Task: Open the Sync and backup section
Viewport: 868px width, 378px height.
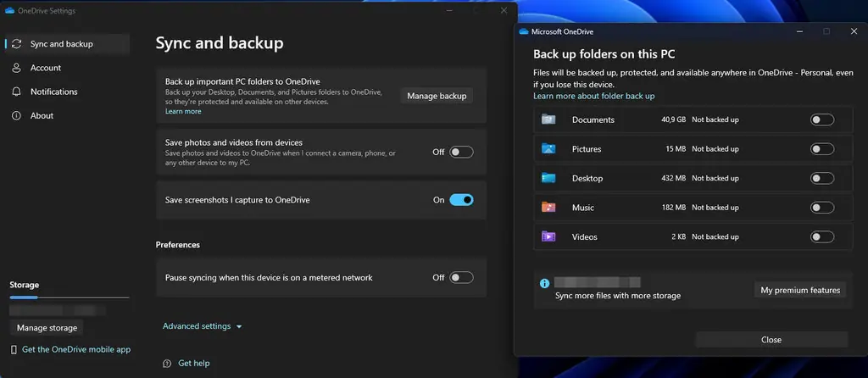Action: 68,44
